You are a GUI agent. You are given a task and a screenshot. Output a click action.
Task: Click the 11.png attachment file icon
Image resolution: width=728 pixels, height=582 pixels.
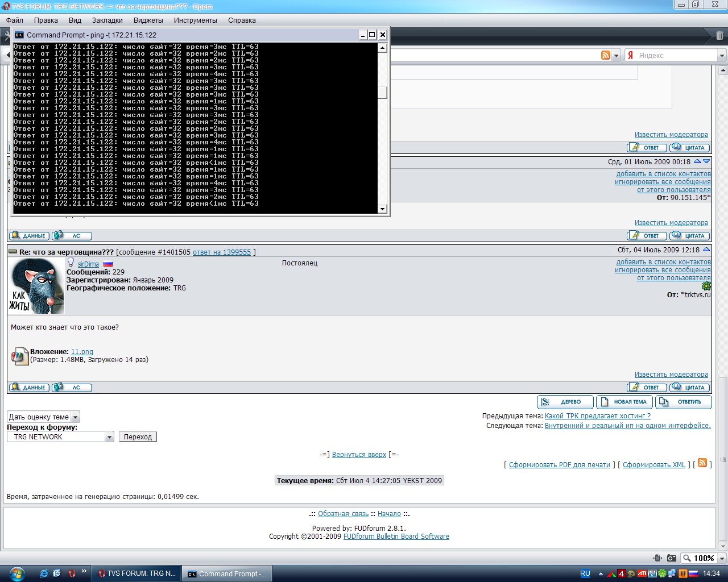tap(19, 356)
